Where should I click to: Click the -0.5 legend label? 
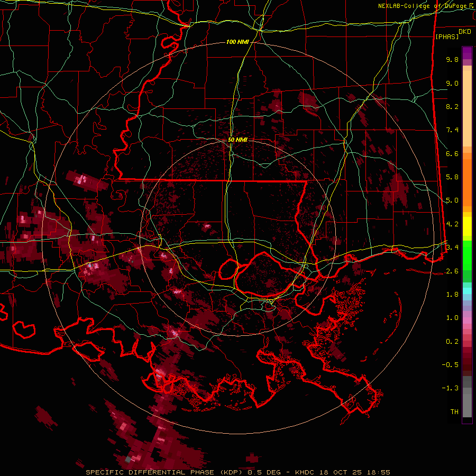point(450,365)
